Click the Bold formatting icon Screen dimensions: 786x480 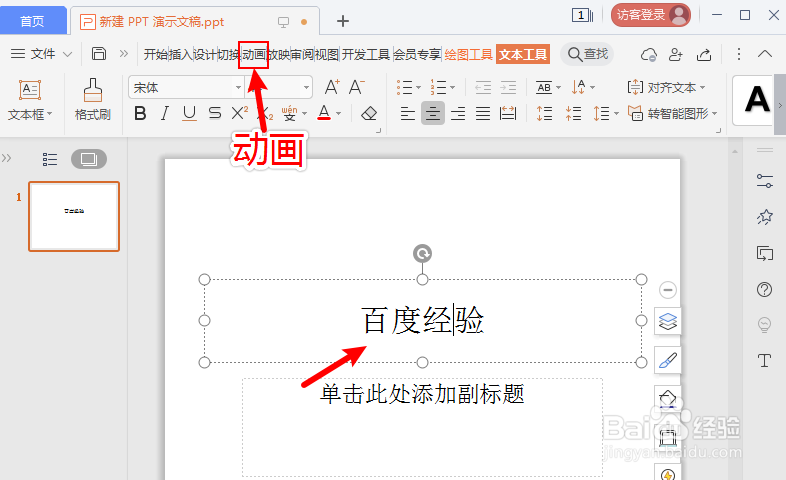tap(140, 113)
